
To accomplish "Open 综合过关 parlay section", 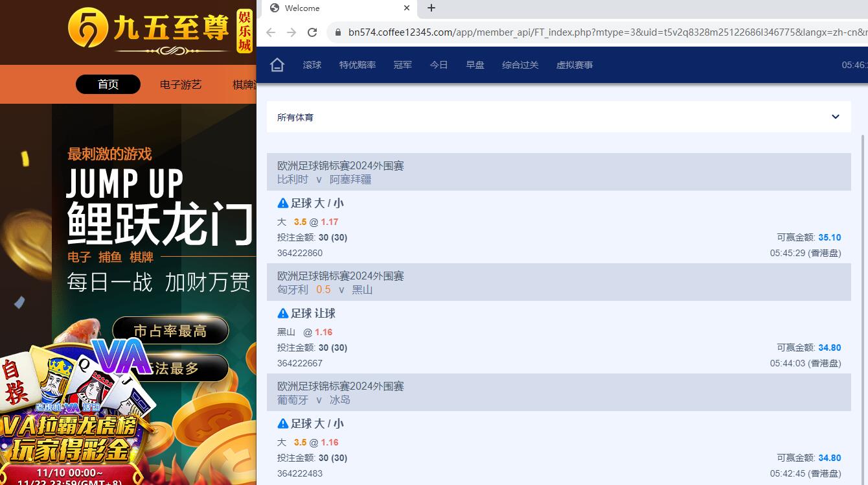I will (x=520, y=65).
